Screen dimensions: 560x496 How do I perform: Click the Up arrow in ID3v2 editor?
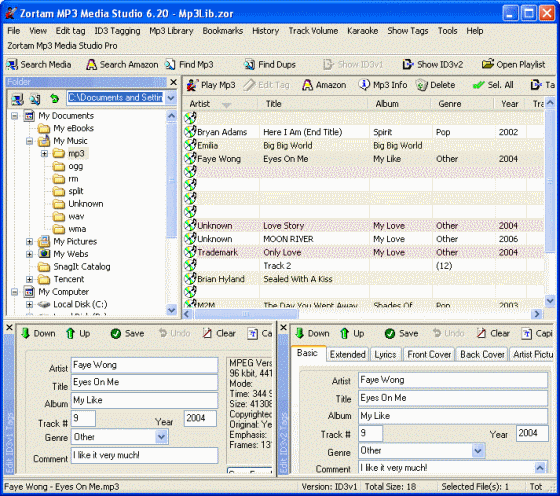click(344, 333)
